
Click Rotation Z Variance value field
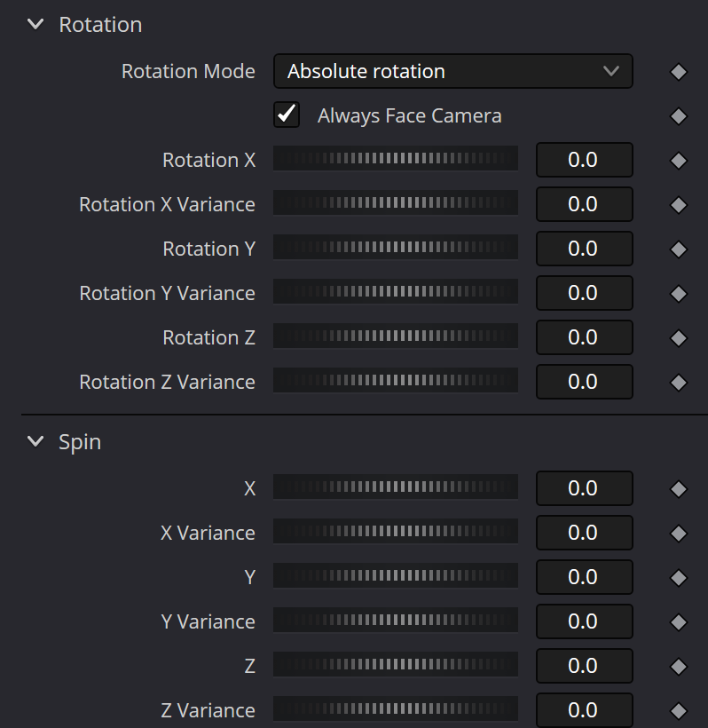coord(585,382)
